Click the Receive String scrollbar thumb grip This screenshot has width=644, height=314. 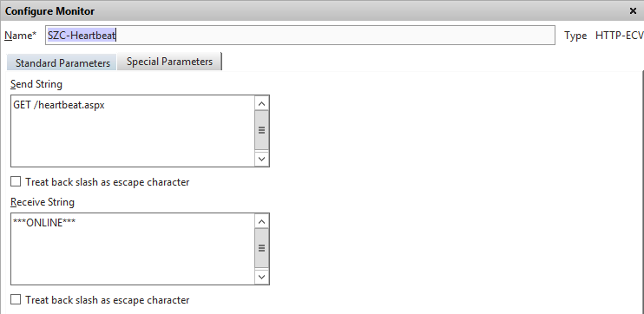[261, 248]
